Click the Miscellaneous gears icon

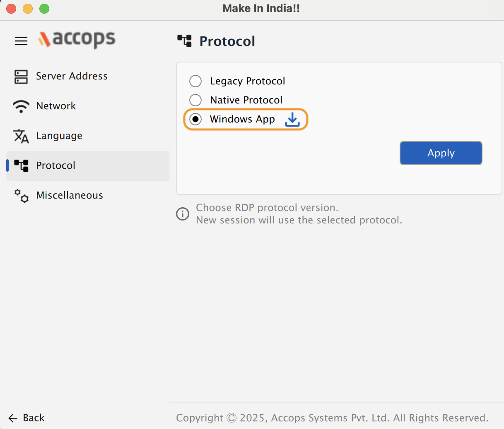pos(21,196)
